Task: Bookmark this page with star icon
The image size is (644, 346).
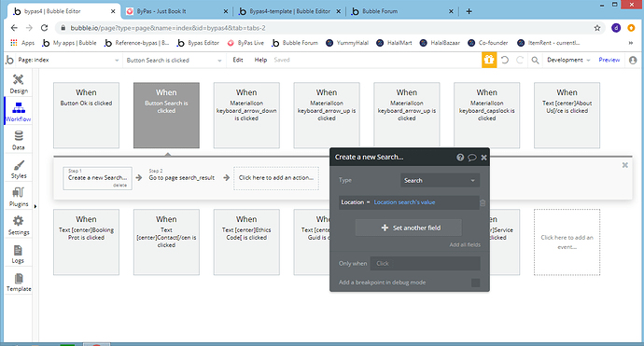Action: point(597,28)
